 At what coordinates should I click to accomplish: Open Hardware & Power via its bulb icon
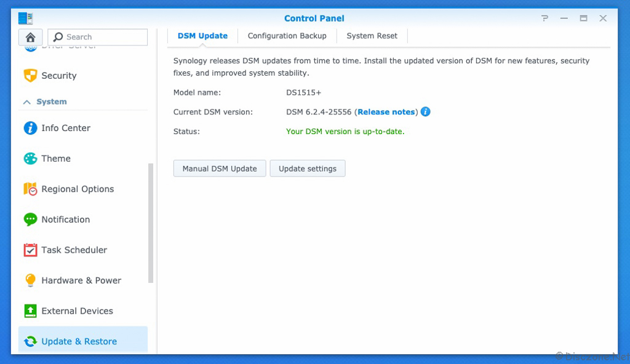click(x=30, y=280)
